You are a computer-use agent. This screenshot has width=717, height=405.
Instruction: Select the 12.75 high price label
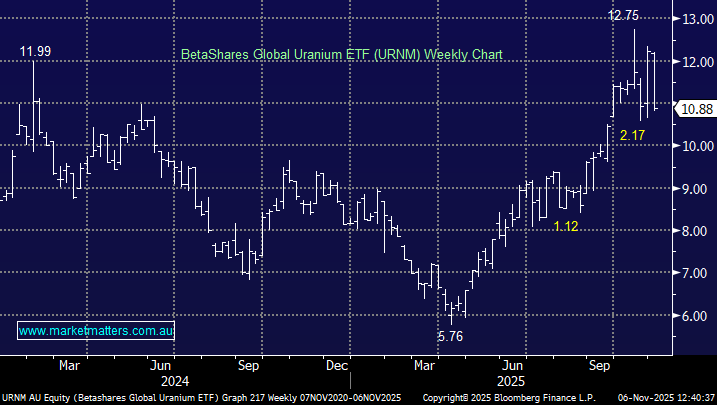coord(627,15)
